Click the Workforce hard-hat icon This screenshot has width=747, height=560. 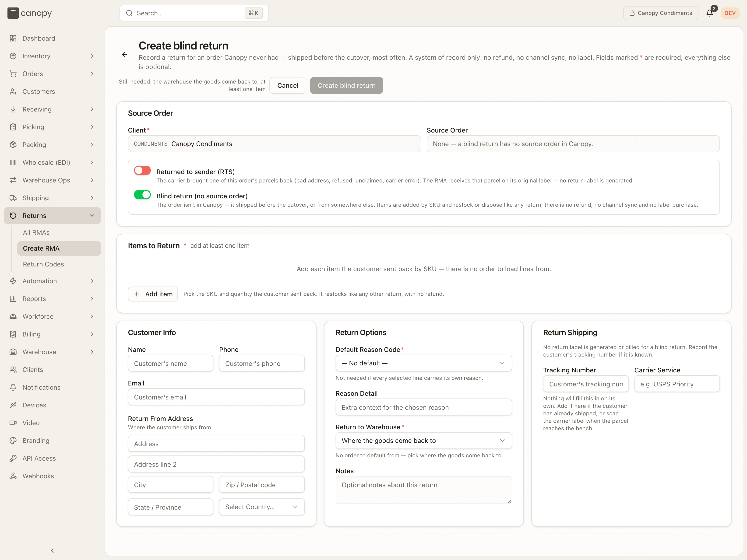[13, 316]
